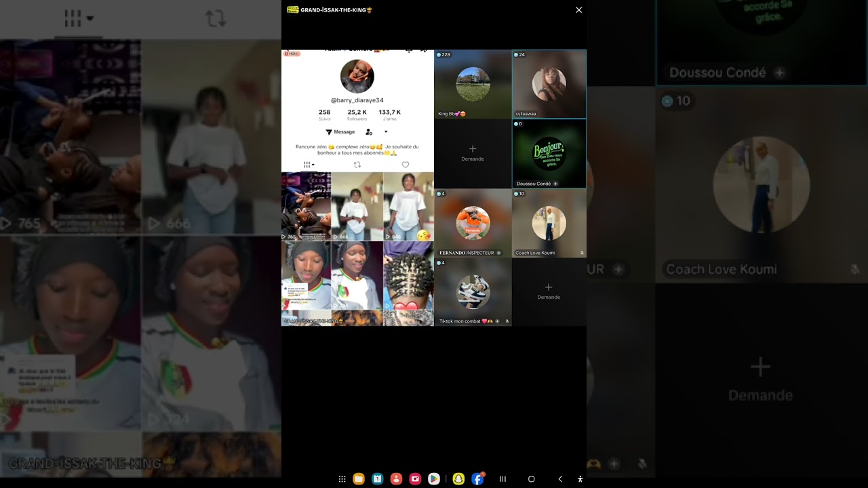Expand the small arrow next to the person icon
Image resolution: width=868 pixels, height=488 pixels.
tap(386, 131)
